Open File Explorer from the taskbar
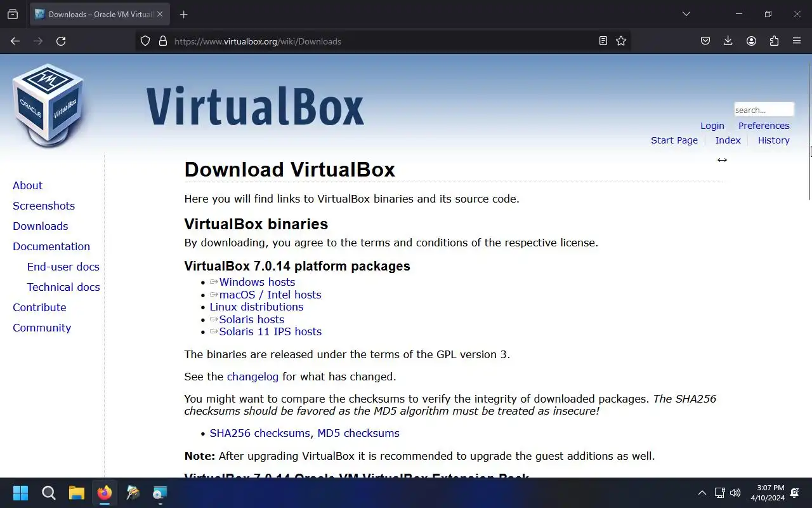812x508 pixels. click(x=77, y=493)
